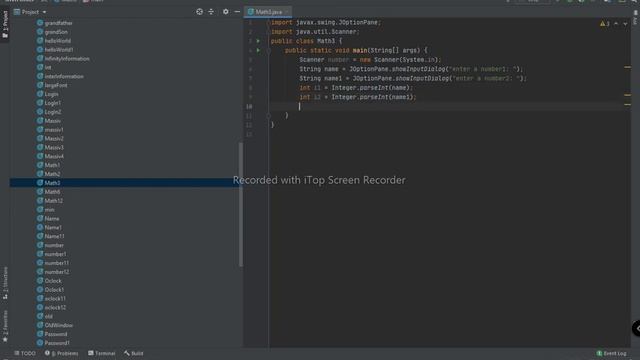Screen dimensions: 640x360
Task: Select class Oclock1 in the tree
Action: pyautogui.click(x=51, y=290)
